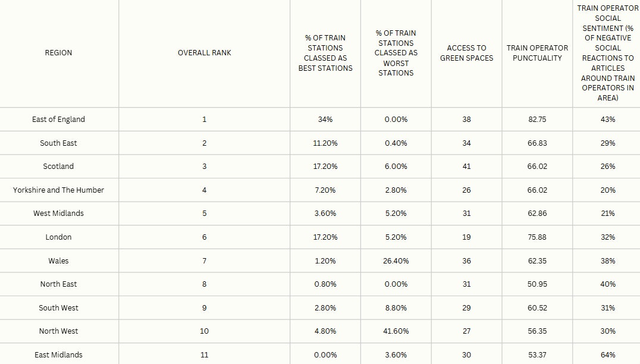Screen dimensions: 640x364
Task: Click the worst stations percentage column header
Action: click(x=396, y=53)
